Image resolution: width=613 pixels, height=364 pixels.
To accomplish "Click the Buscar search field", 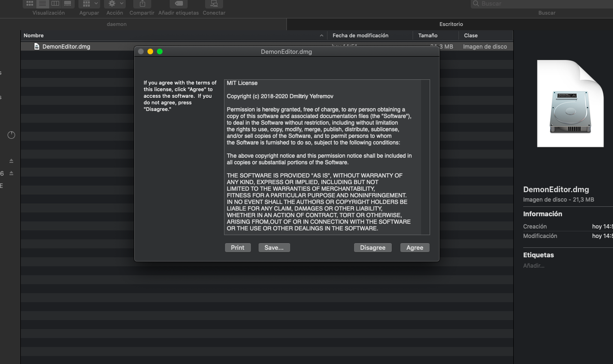I will [544, 4].
